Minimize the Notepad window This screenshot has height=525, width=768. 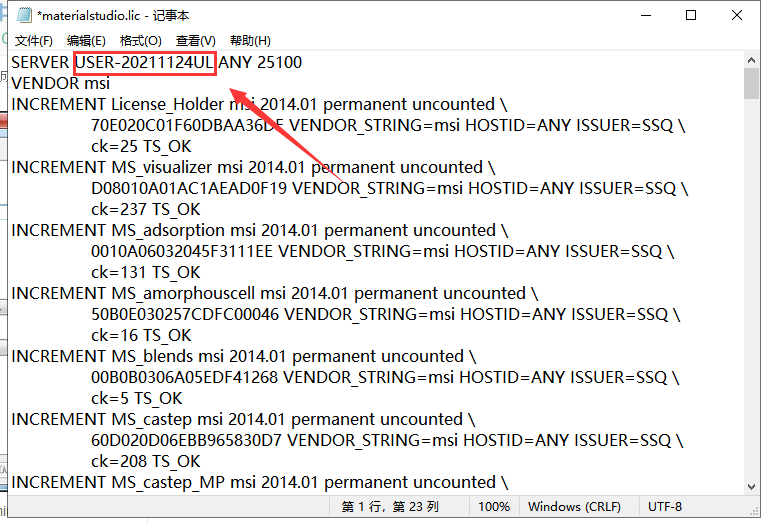646,15
